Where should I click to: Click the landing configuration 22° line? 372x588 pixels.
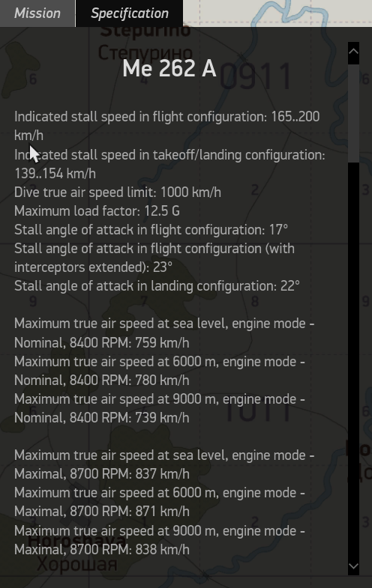click(x=157, y=286)
